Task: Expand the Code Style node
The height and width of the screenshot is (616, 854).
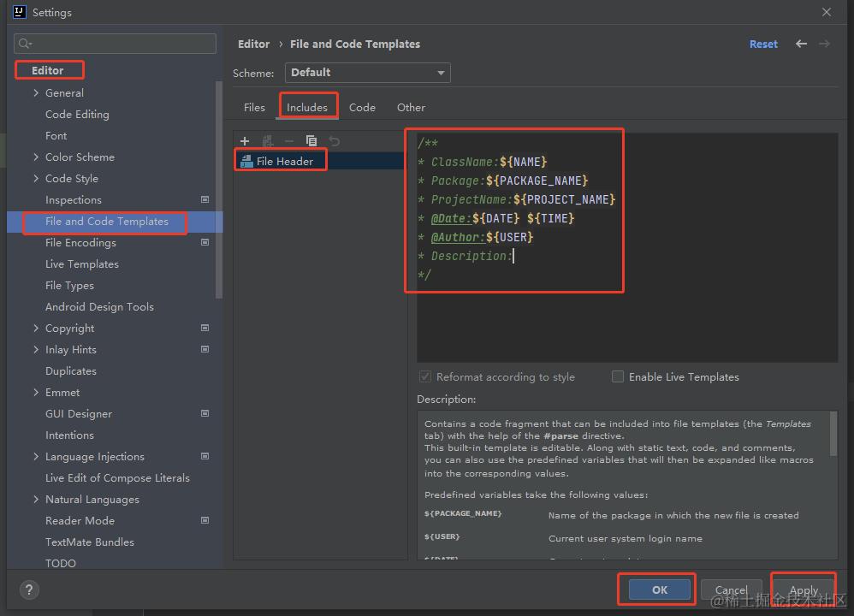Action: [x=36, y=178]
